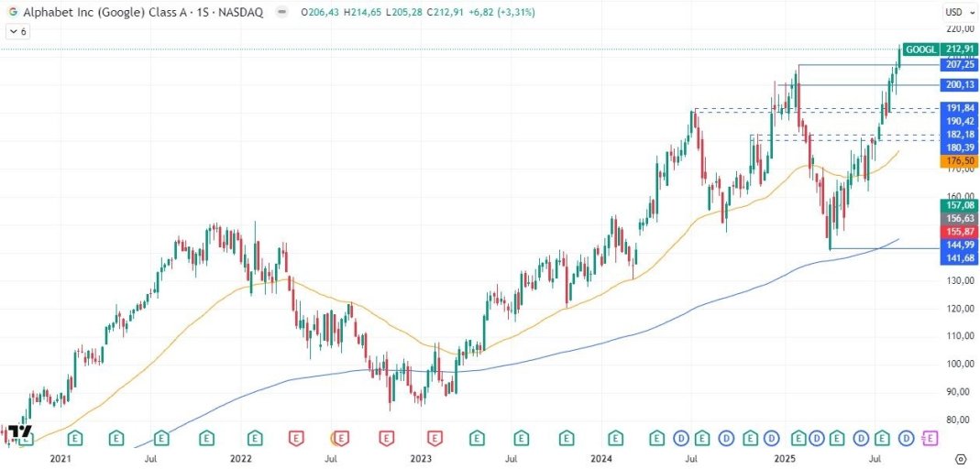Open chart settings gear at bottom right corner
Screen dimensions: 980x469
point(962,458)
